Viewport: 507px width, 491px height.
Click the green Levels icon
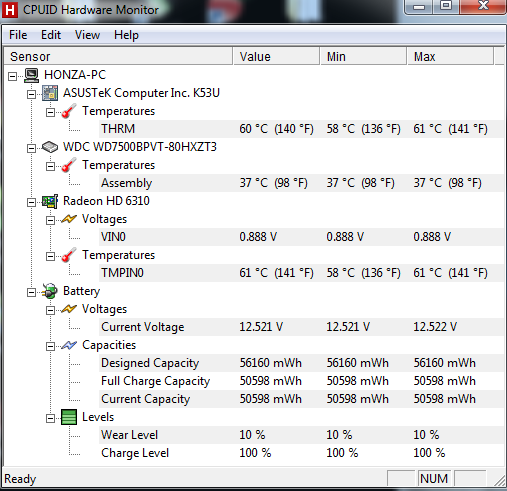[x=69, y=417]
